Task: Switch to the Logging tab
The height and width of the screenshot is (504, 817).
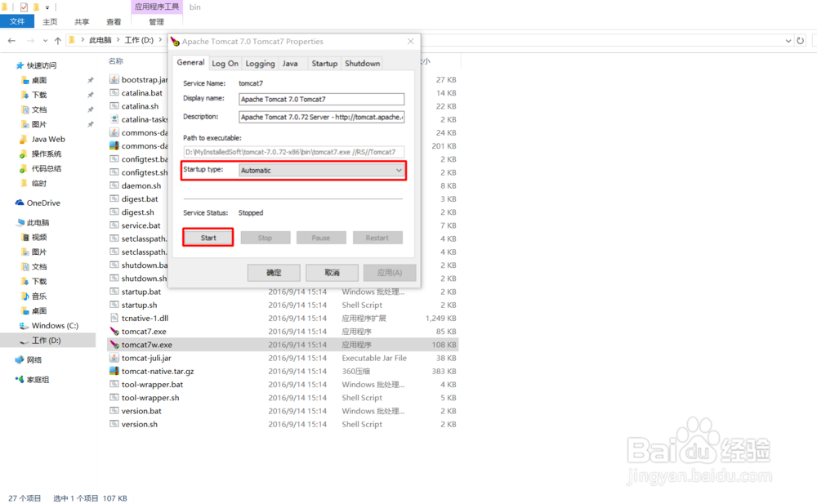Action: [x=260, y=63]
